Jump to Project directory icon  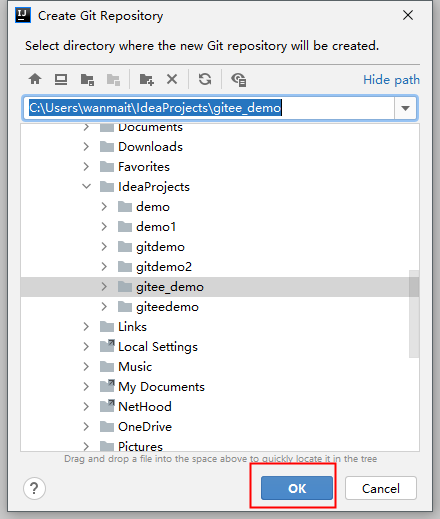pyautogui.click(x=87, y=80)
